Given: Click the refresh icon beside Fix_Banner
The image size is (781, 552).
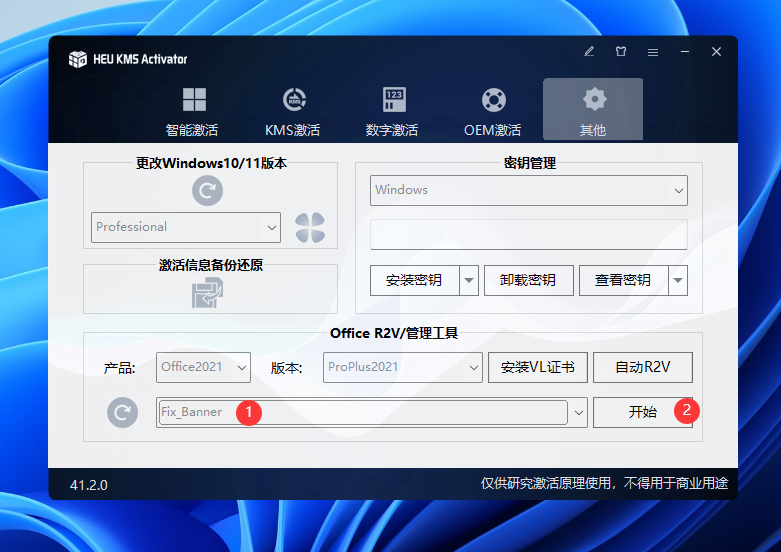Looking at the screenshot, I should point(122,412).
